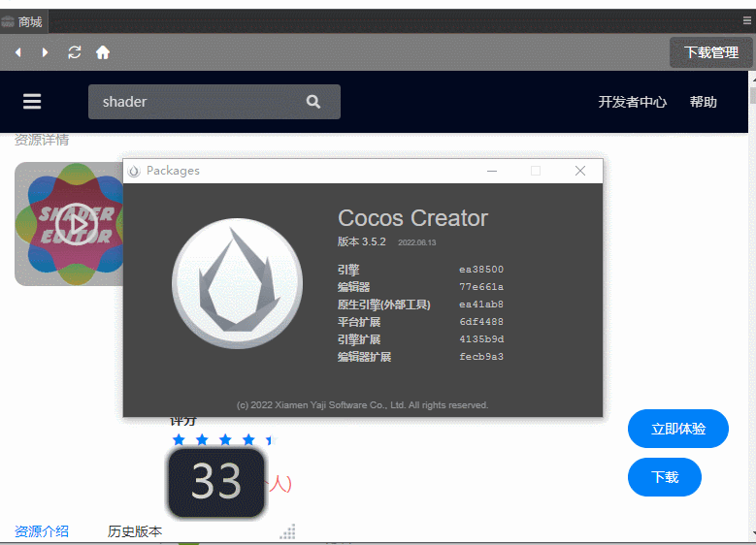Close the Packages window
Screen dimensions: 756x545
pos(580,171)
